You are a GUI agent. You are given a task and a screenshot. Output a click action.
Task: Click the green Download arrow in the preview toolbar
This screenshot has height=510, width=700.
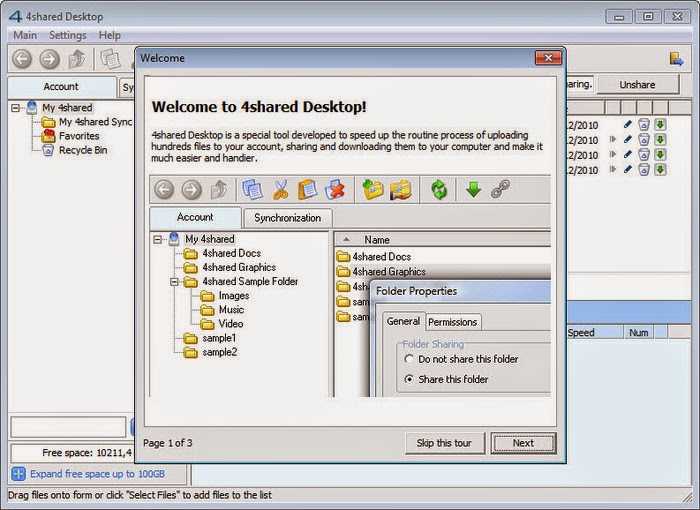click(x=473, y=189)
